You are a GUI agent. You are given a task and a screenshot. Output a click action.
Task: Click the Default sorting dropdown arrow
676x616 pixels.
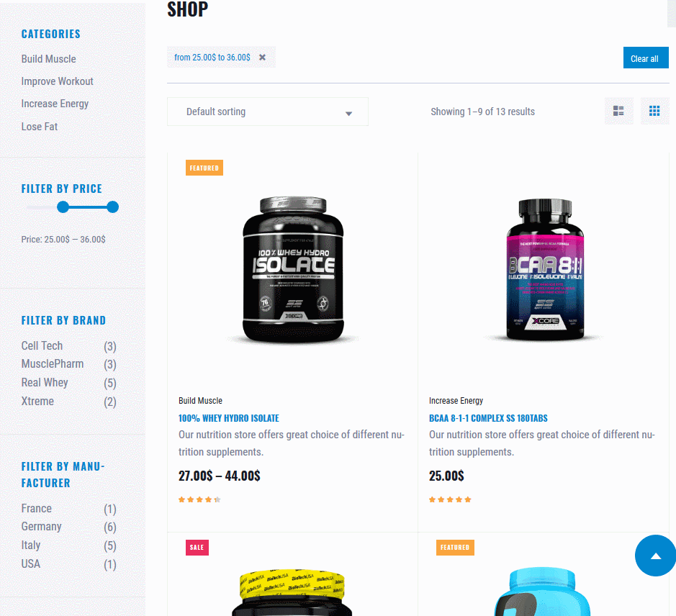pos(348,114)
